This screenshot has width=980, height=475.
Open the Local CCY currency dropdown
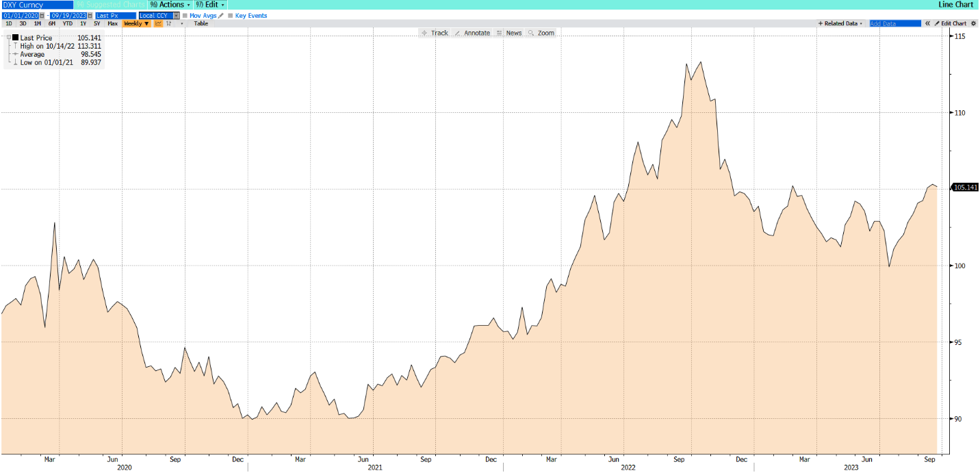[x=176, y=15]
